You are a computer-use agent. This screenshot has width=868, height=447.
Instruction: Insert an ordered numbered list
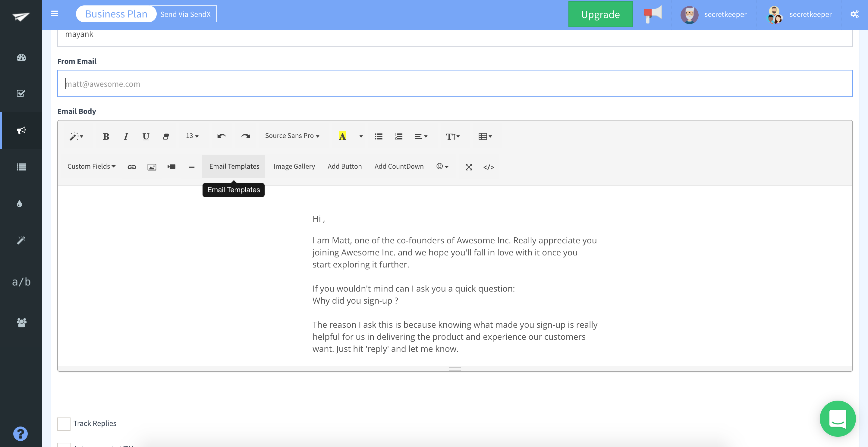(x=399, y=136)
